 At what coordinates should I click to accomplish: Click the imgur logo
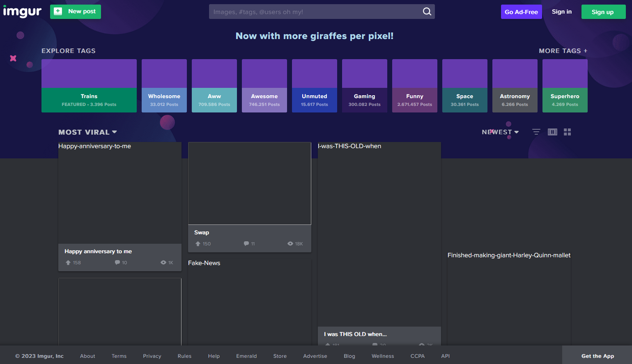22,11
